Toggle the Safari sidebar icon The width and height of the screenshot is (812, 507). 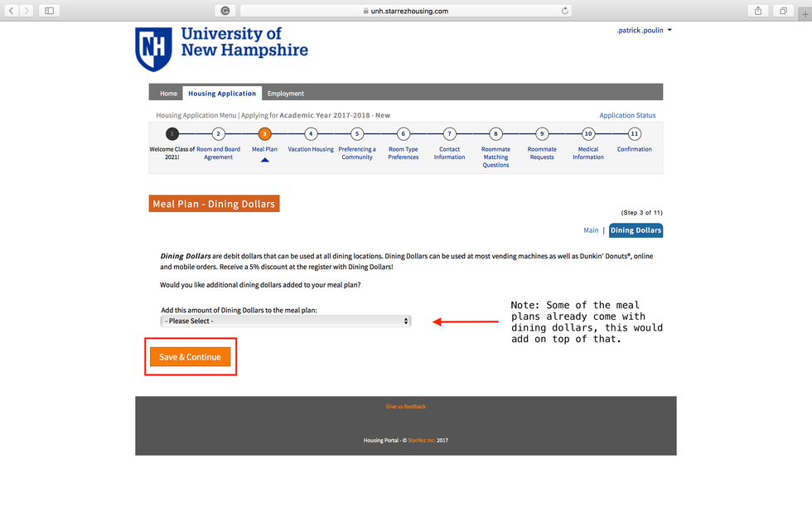point(49,11)
